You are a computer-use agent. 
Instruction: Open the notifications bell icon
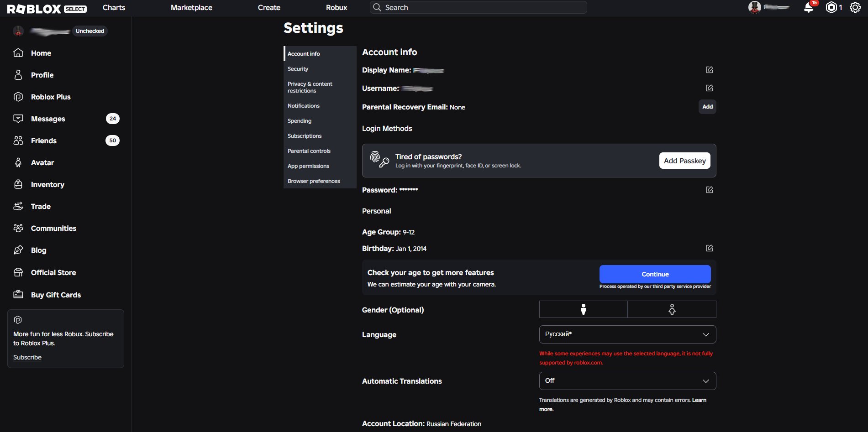[x=809, y=7]
